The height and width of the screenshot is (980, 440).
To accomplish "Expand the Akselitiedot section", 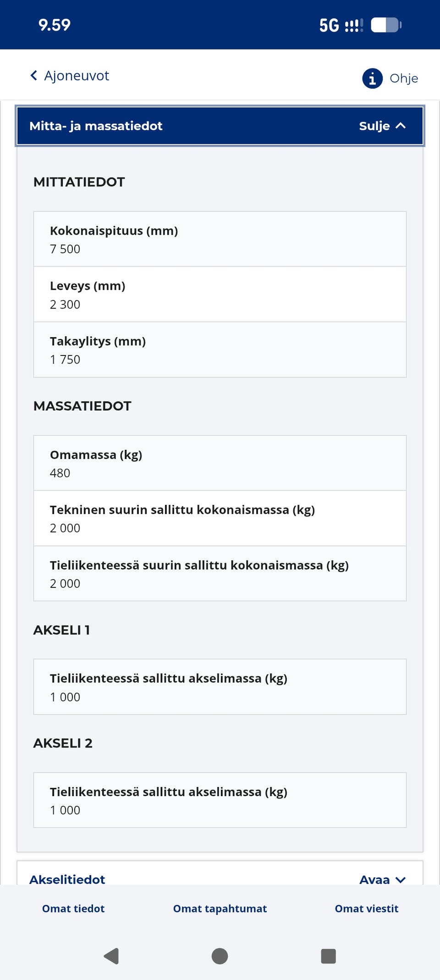I will 220,879.
